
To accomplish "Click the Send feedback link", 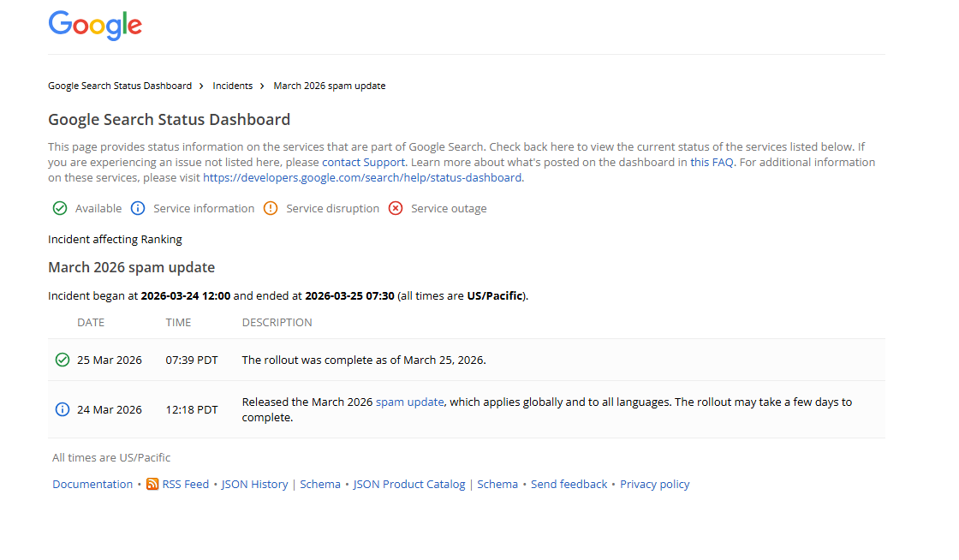I will [569, 484].
